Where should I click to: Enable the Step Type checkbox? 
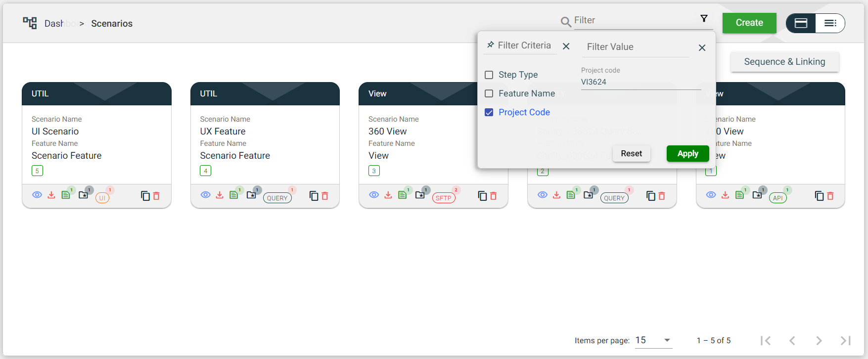(x=489, y=75)
